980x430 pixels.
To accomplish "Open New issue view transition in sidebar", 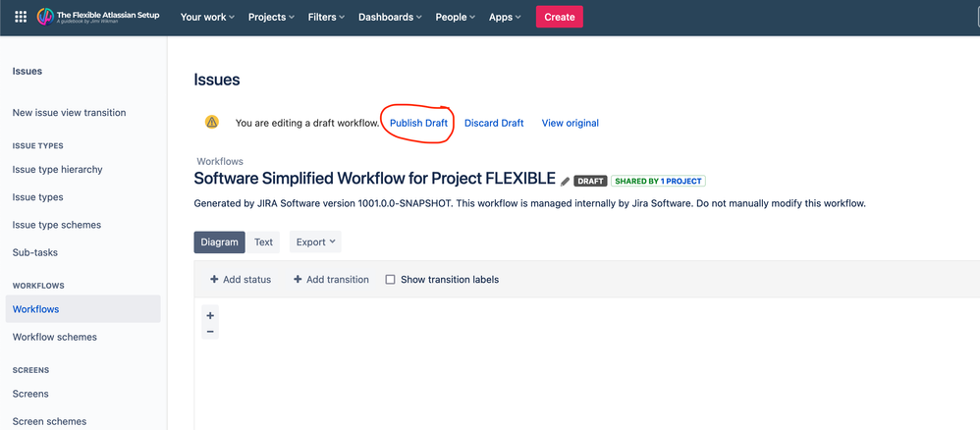I will (70, 113).
